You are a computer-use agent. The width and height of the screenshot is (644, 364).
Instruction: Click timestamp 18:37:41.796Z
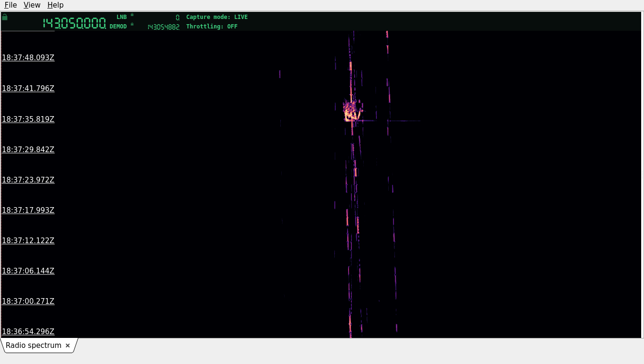click(28, 88)
